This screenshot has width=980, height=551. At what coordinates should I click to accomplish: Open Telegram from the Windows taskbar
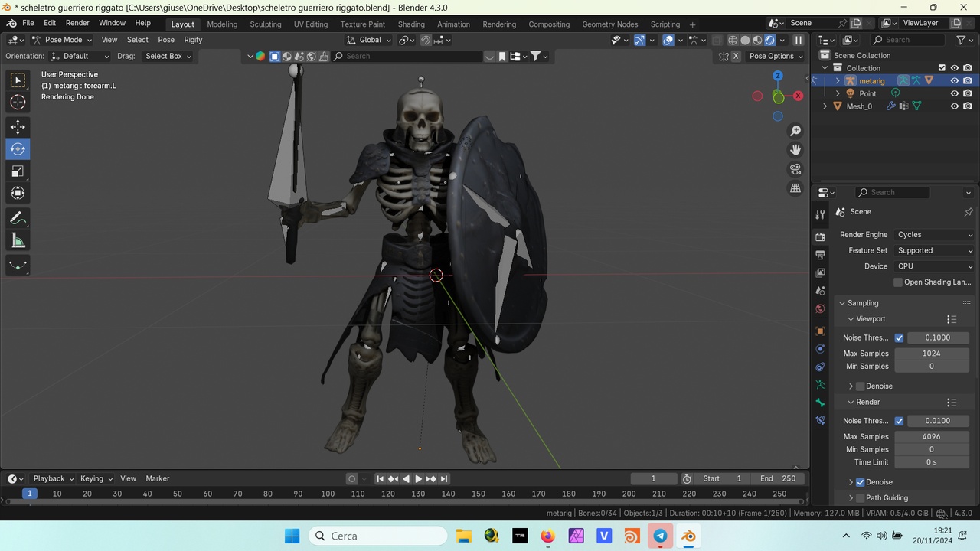[x=660, y=536]
